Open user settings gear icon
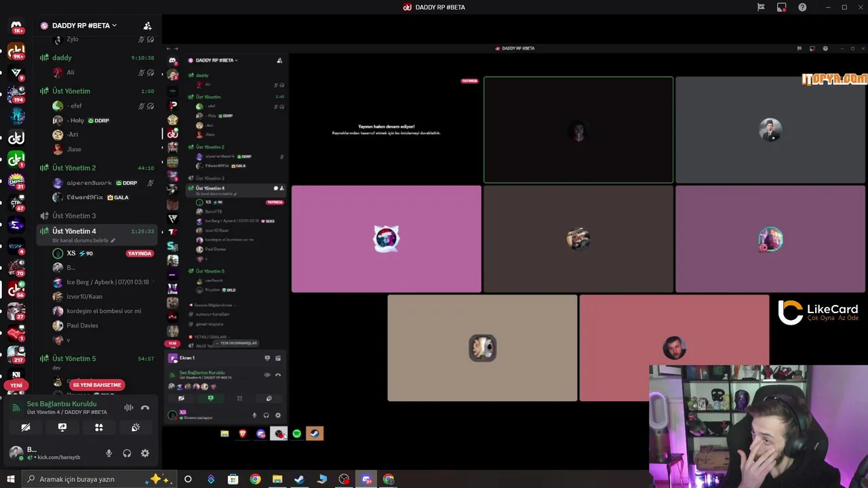 pyautogui.click(x=144, y=453)
